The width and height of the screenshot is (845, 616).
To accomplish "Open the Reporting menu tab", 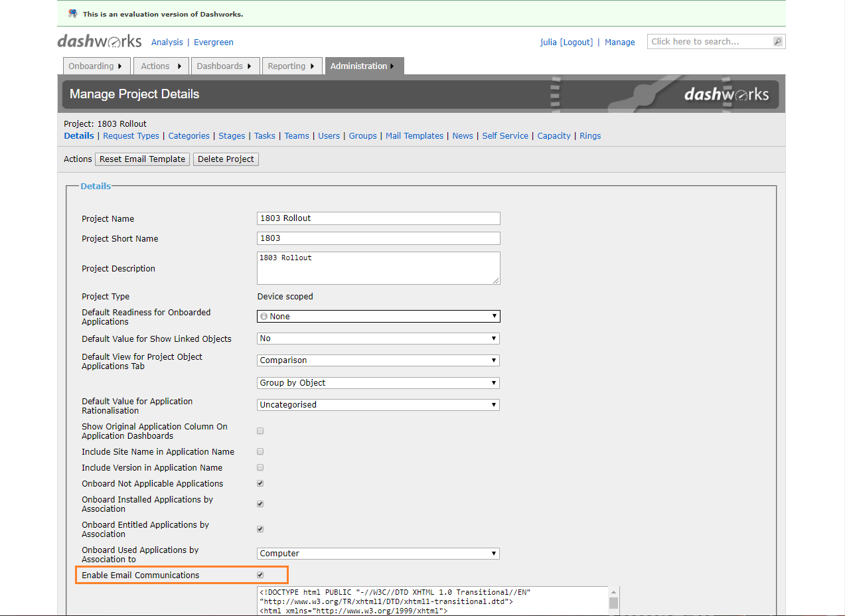I will pyautogui.click(x=292, y=66).
